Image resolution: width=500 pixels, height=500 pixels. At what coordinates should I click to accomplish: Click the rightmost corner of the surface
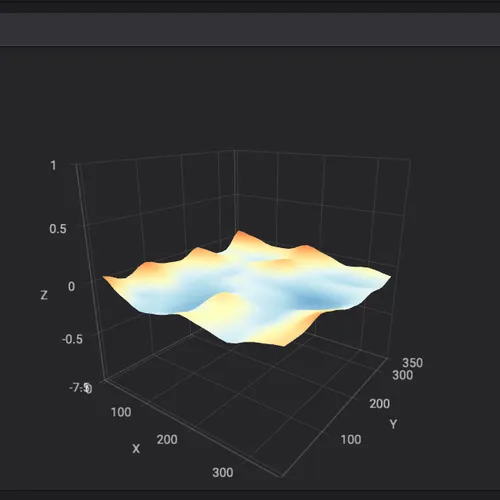389,276
